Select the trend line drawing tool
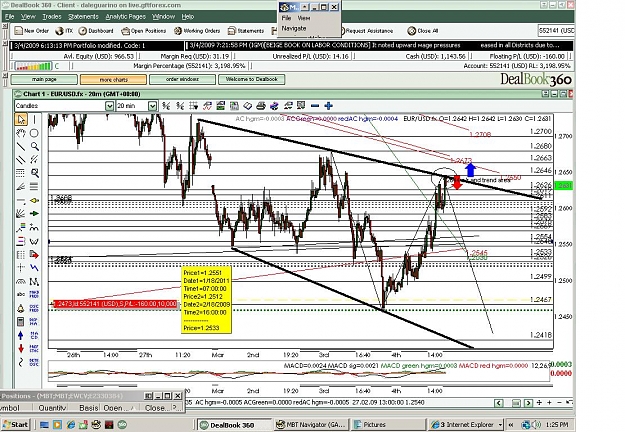Viewport: 625px width, 432px height. (x=21, y=146)
